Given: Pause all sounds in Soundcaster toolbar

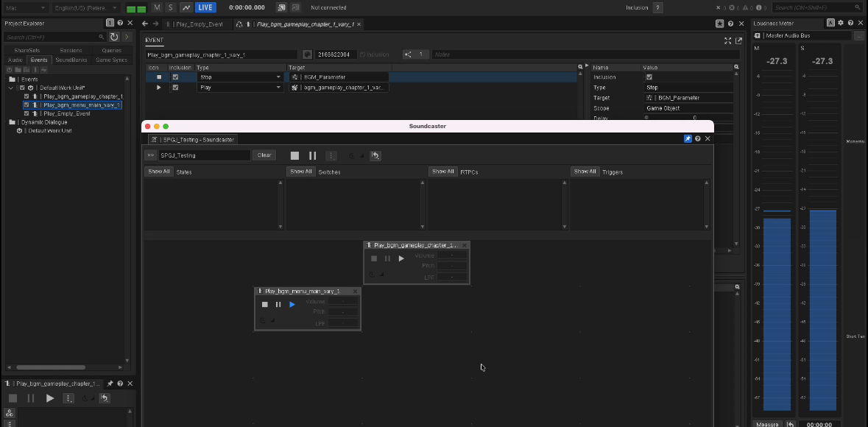Looking at the screenshot, I should pyautogui.click(x=312, y=155).
